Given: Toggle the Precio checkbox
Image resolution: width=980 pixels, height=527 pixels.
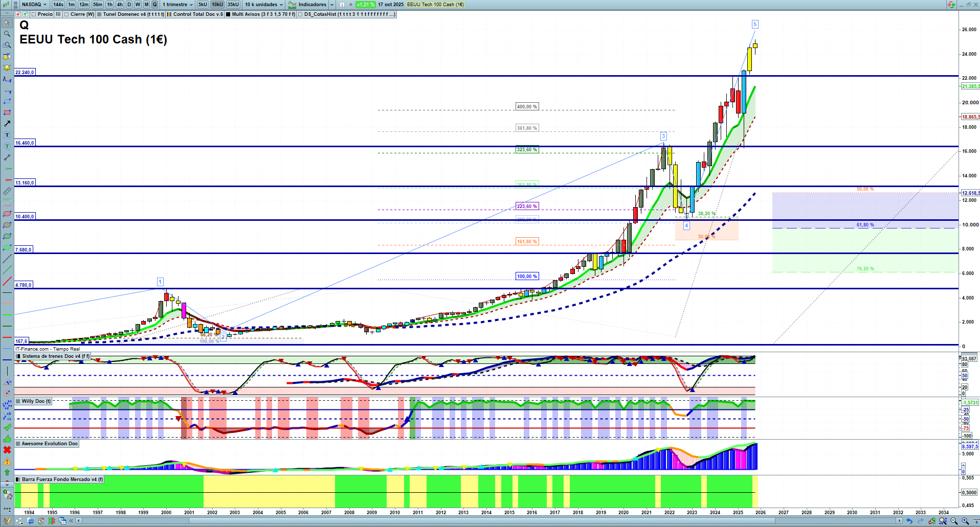Looking at the screenshot, I should 34,14.
